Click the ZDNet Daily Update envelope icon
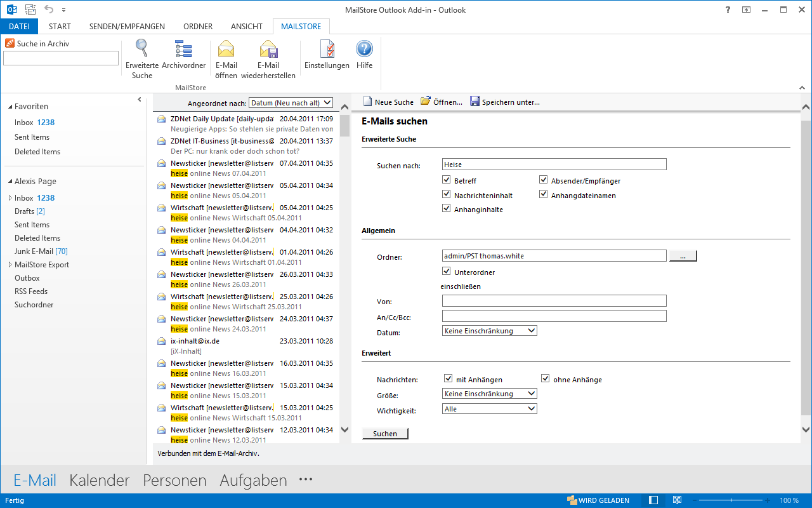Screen dimensions: 812x508 (x=161, y=119)
